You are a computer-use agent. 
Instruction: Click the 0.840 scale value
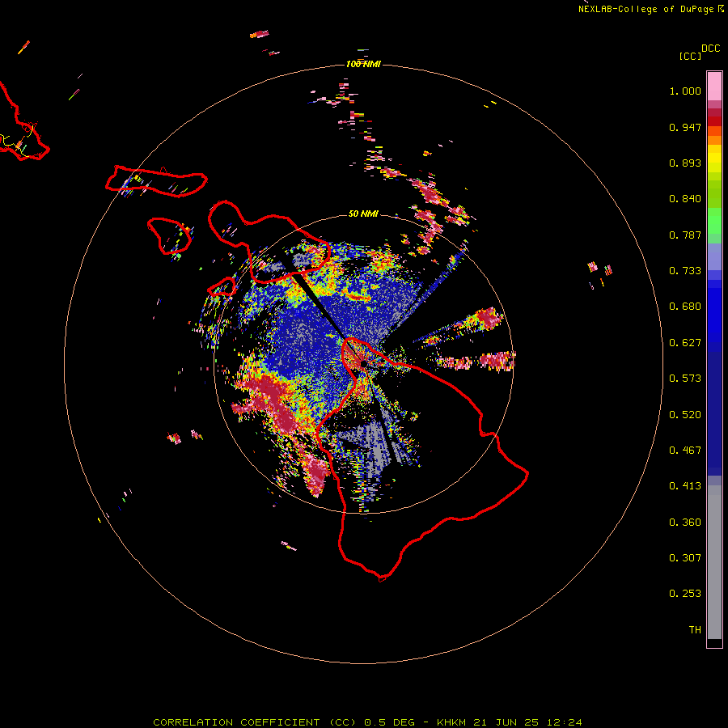point(685,199)
